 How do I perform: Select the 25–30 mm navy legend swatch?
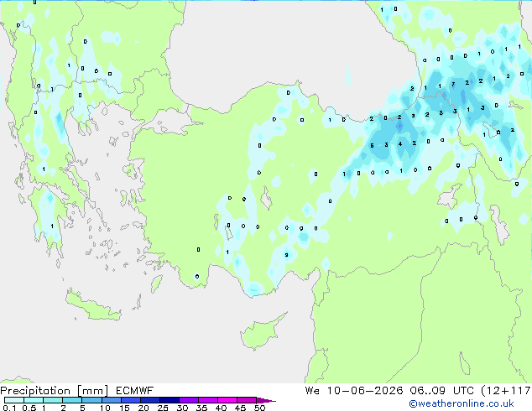[x=169, y=400]
